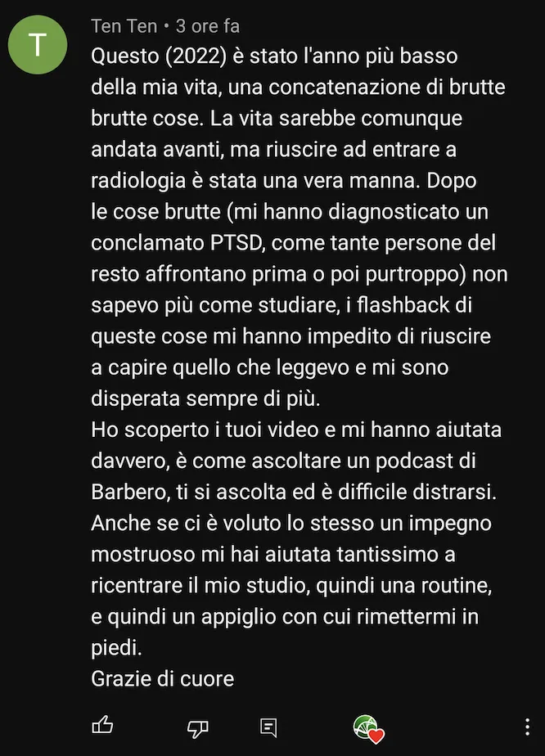Click the 'Grazie di cuore' closing line

(x=163, y=678)
